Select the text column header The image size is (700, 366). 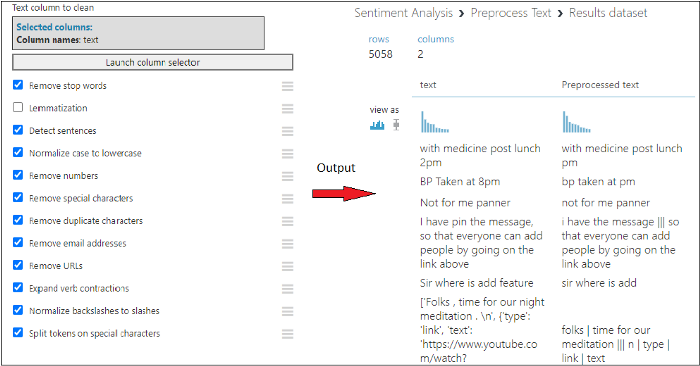tap(428, 85)
